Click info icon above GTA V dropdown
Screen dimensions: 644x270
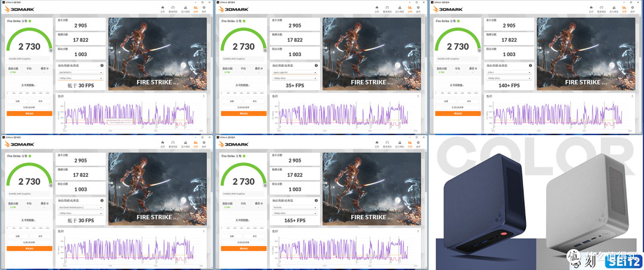point(530,66)
